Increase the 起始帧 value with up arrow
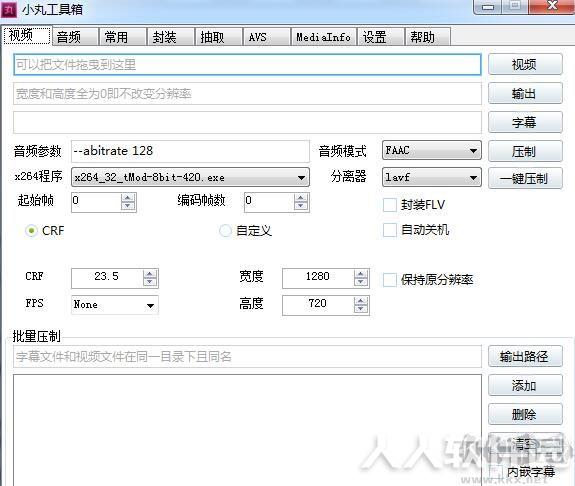This screenshot has height=486, width=575. (128, 198)
